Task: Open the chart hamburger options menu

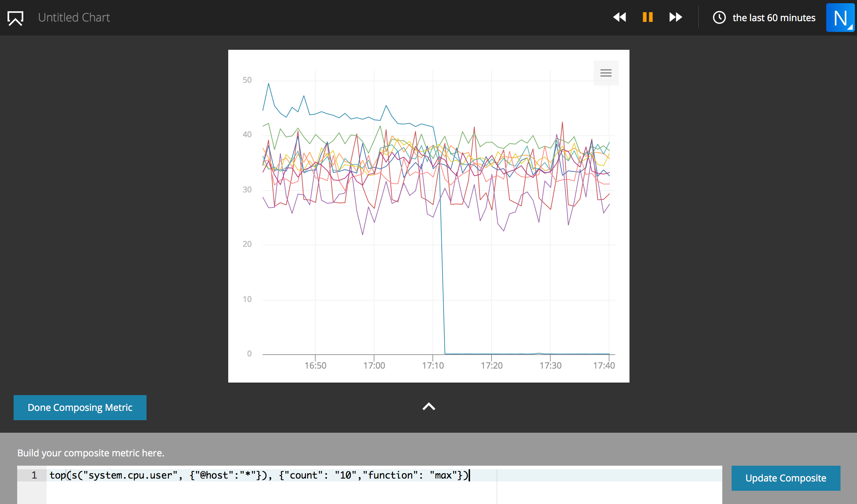Action: click(x=606, y=73)
